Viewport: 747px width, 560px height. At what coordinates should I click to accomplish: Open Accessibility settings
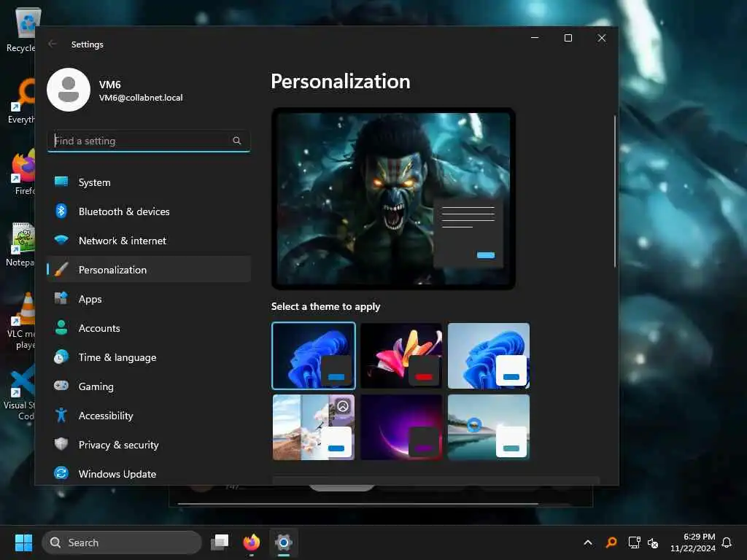(149, 415)
